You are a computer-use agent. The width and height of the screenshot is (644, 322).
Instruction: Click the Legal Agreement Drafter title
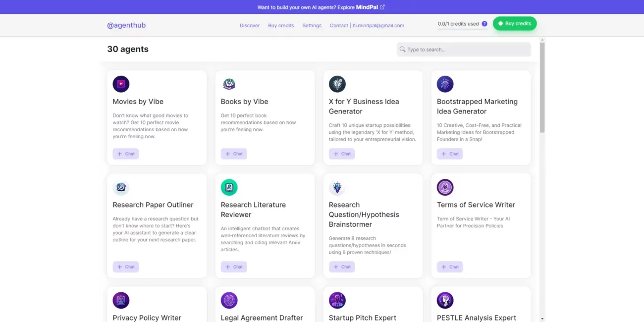[262, 318]
